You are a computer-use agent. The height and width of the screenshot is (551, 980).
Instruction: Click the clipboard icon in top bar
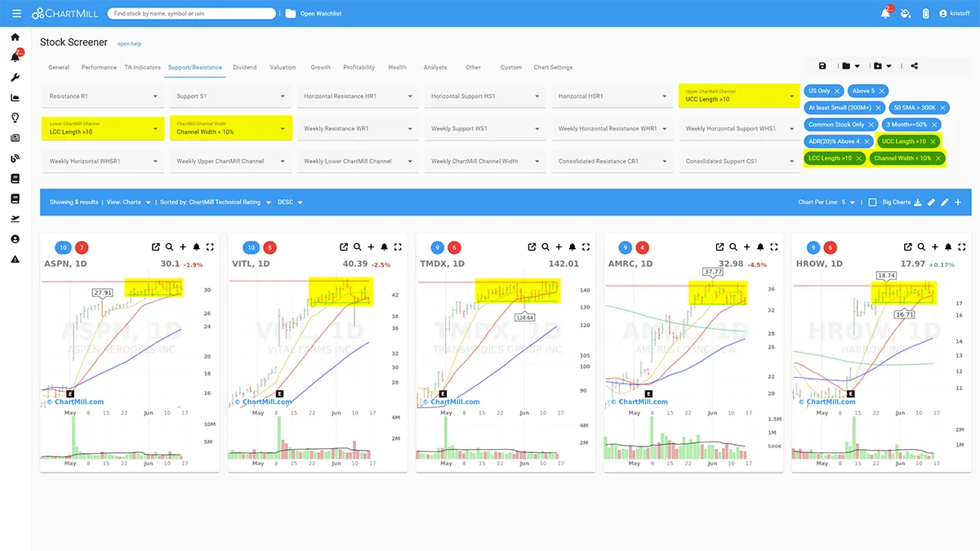tap(925, 13)
